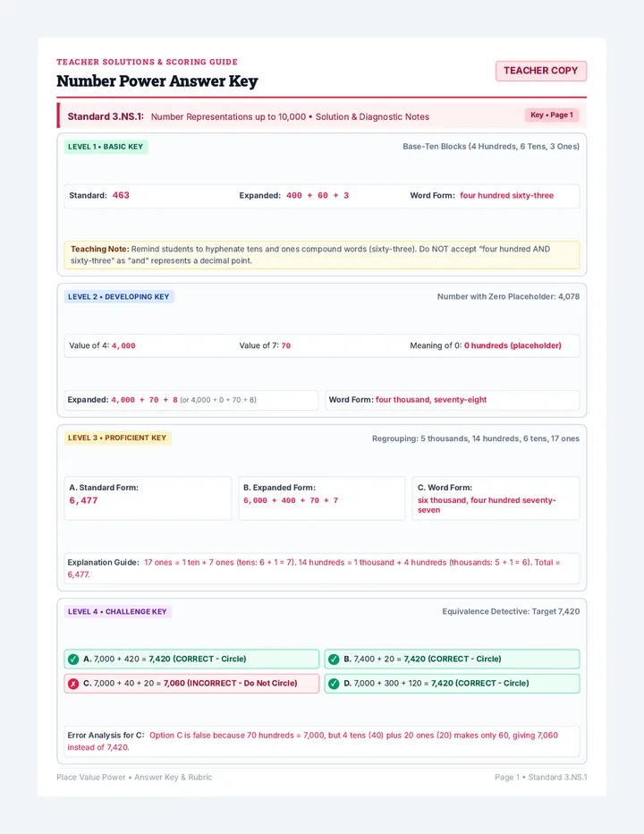Click the alternate (or 4,000 + 0 + 70 + 8) note
The width and height of the screenshot is (644, 834).
click(218, 400)
